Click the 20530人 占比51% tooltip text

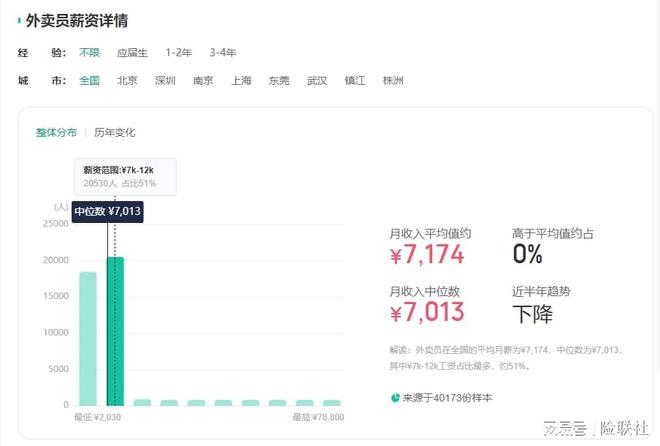(x=120, y=183)
